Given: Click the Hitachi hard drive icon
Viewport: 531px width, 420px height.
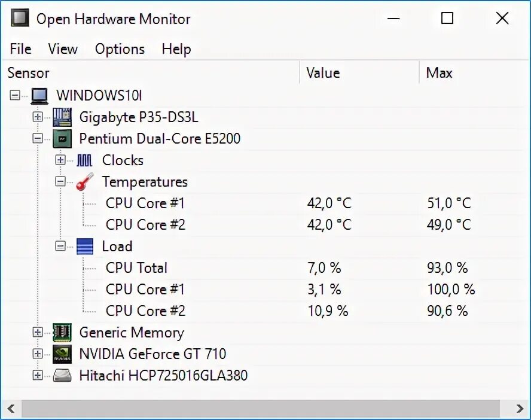Looking at the screenshot, I should [x=62, y=375].
